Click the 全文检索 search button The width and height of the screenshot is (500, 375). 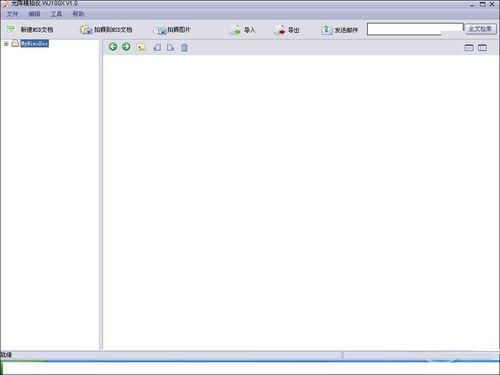click(x=480, y=29)
